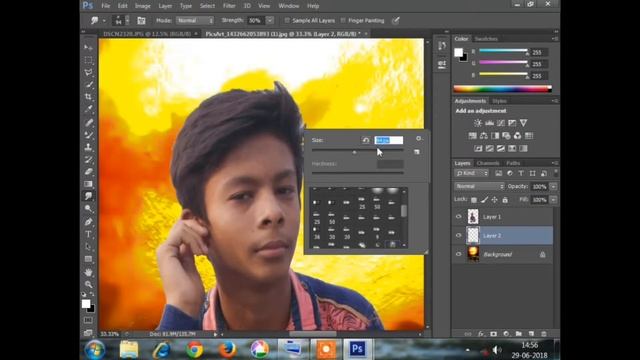640x360 pixels.
Task: Click the brush Size slider
Action: click(358, 151)
